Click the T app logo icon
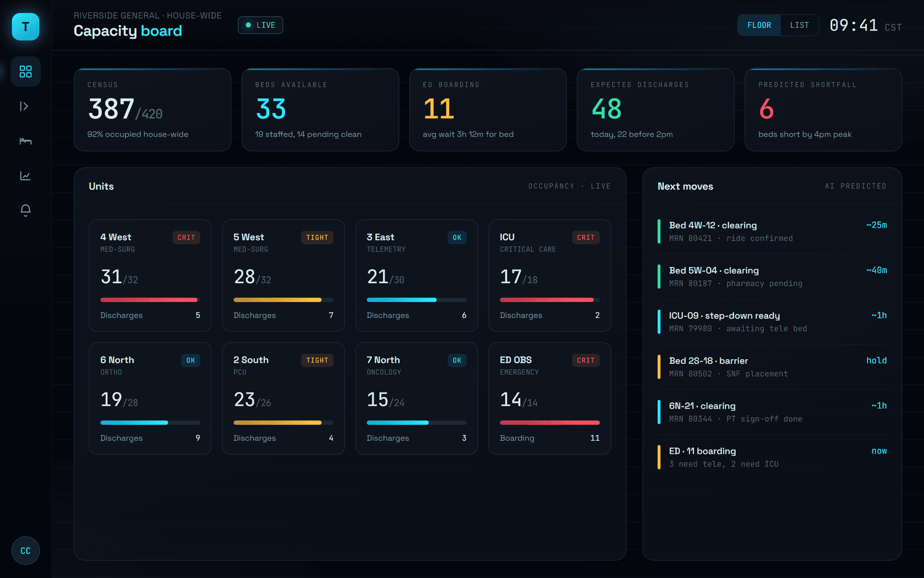924x578 pixels. 25,27
